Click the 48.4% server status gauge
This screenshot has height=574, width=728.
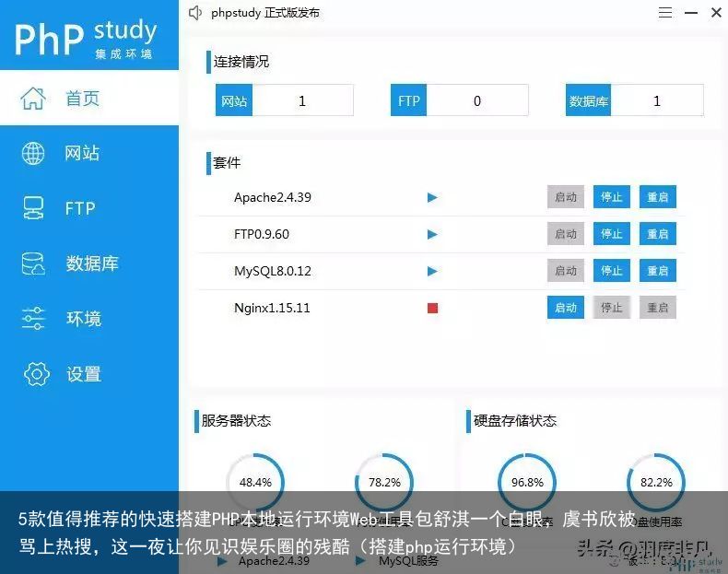click(x=255, y=482)
